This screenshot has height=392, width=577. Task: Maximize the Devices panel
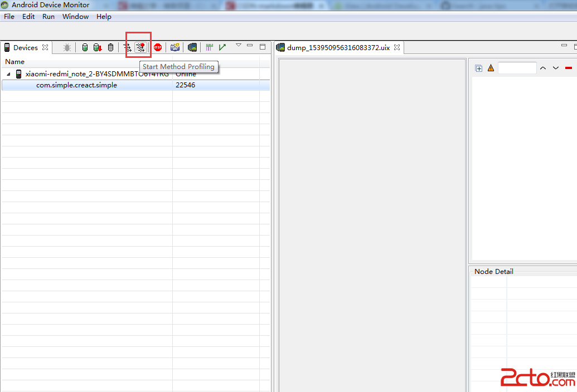coord(263,47)
